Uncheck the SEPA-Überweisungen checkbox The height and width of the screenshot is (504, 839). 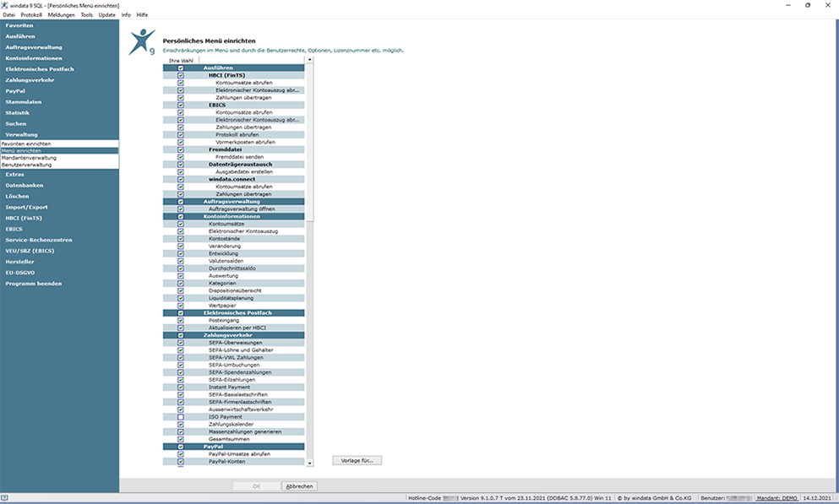[180, 343]
